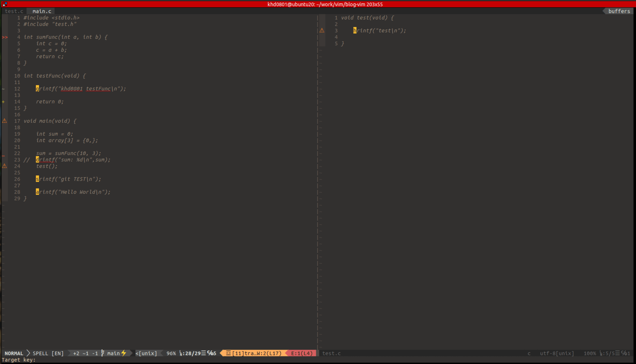Click the red E:1(L4) error section

point(301,353)
